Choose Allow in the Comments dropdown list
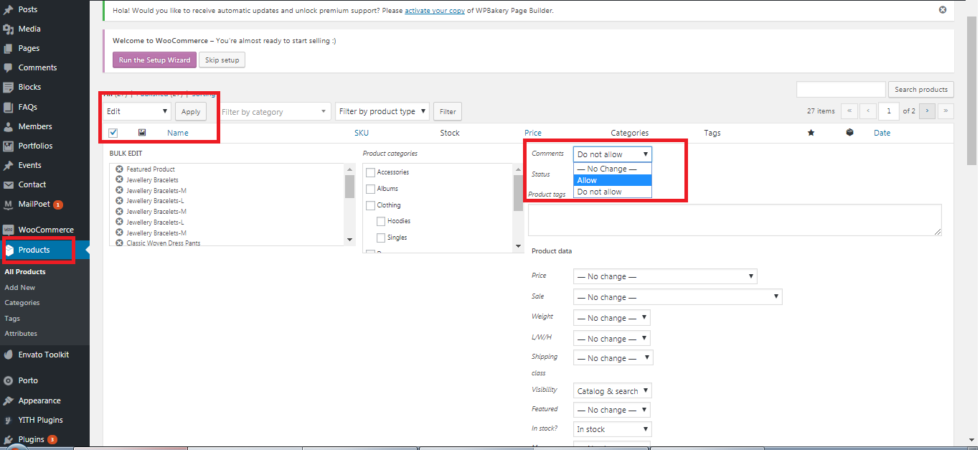The width and height of the screenshot is (980, 450). click(x=613, y=180)
